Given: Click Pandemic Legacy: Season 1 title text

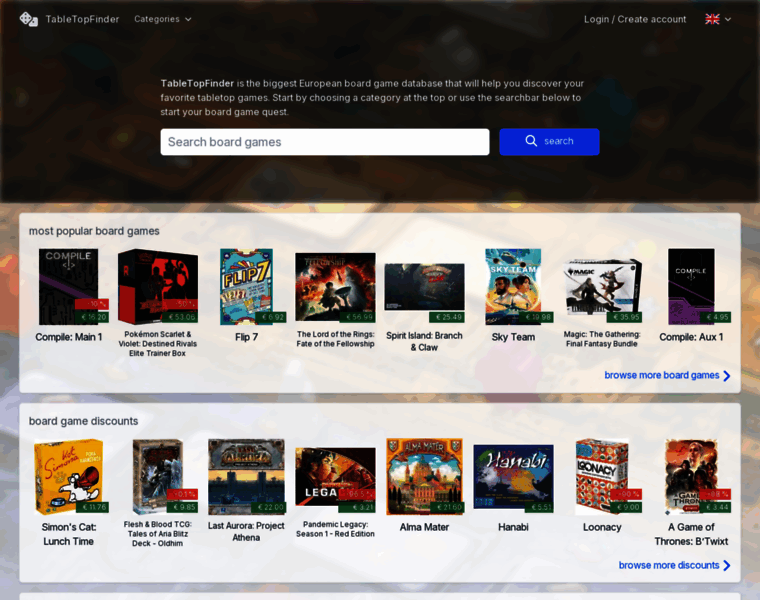Looking at the screenshot, I should pyautogui.click(x=335, y=529).
